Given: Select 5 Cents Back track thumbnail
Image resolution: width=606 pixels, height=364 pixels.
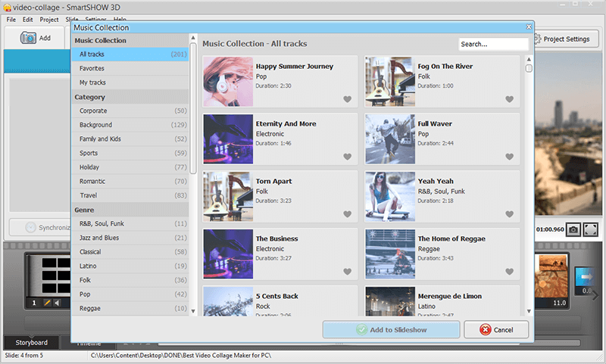Looking at the screenshot, I should (228, 301).
